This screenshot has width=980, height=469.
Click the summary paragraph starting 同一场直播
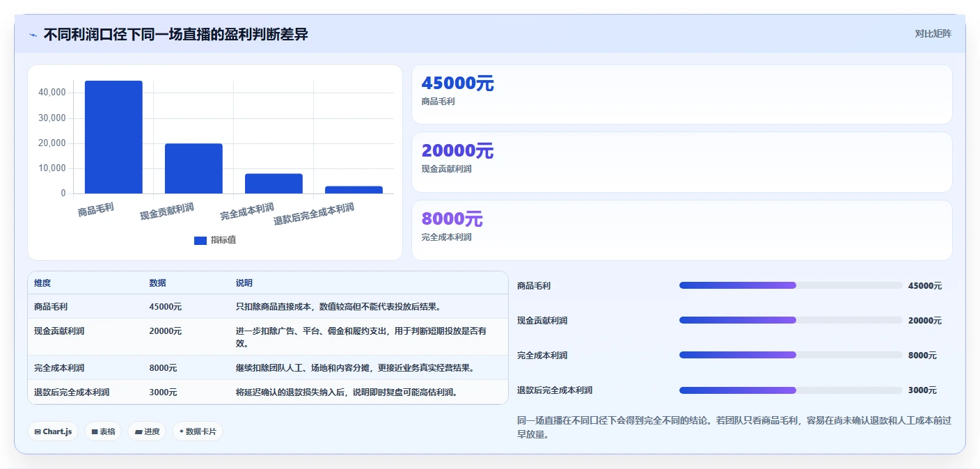pos(734,427)
